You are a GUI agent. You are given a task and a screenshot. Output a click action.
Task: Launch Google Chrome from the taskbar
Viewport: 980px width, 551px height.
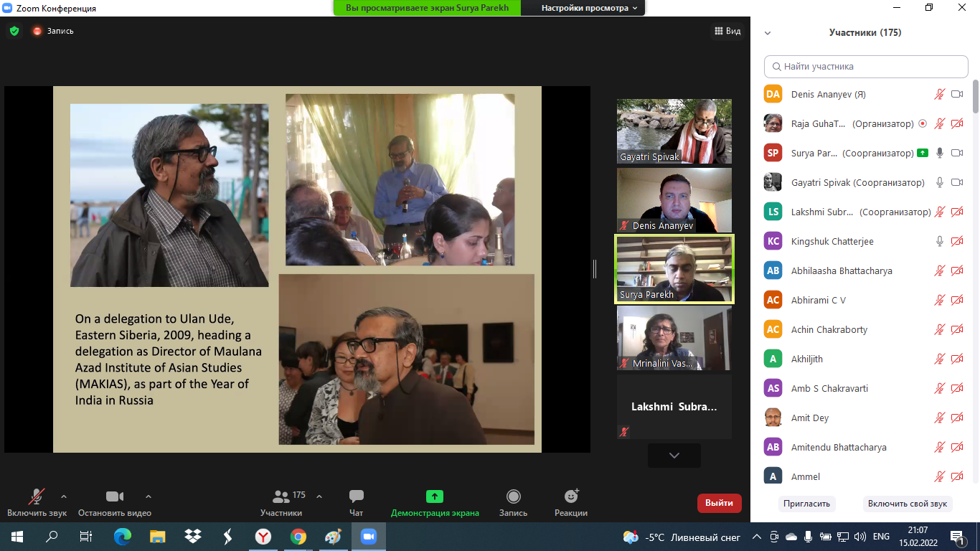tap(298, 537)
